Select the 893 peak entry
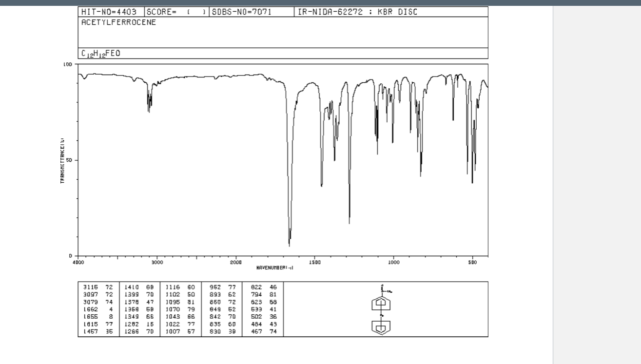The width and height of the screenshot is (641, 364). tap(223, 295)
